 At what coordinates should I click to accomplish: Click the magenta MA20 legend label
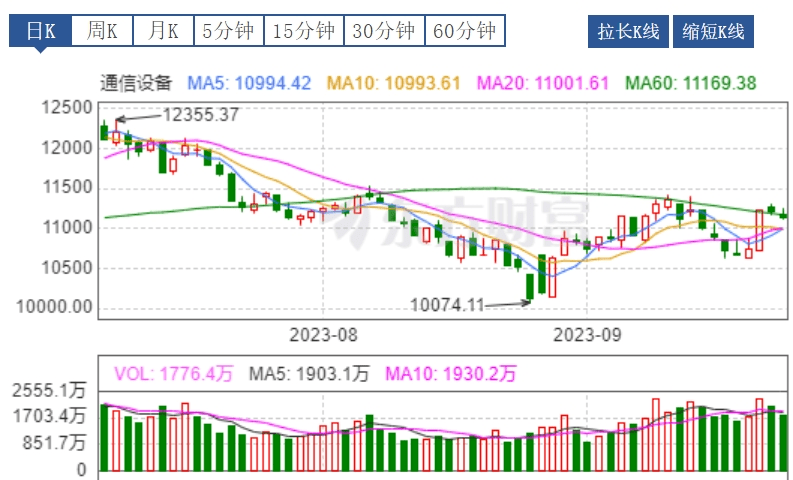543,82
